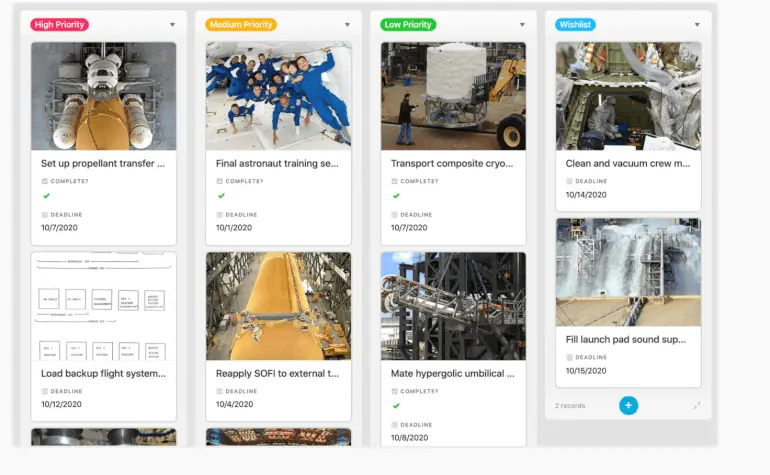Open the launch pad water deluge photo
Viewport: 770px width, 475px height.
tap(628, 272)
